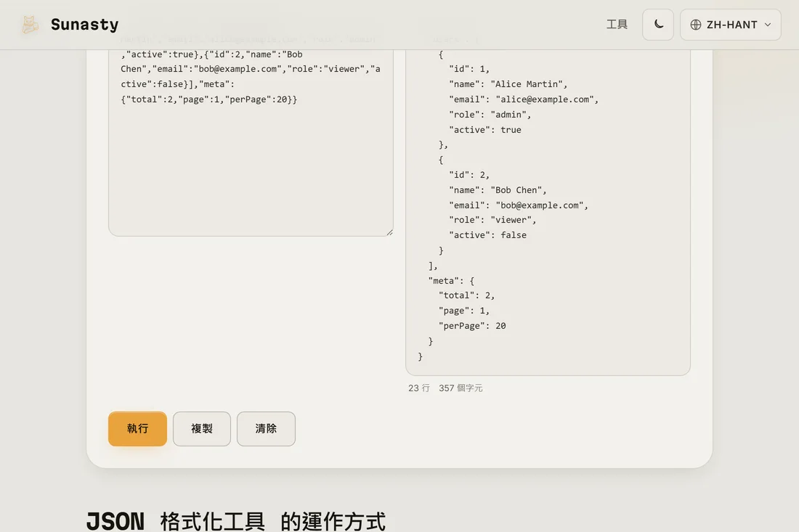Open the 工具 menu in header
This screenshot has height=532, width=799.
pos(617,25)
